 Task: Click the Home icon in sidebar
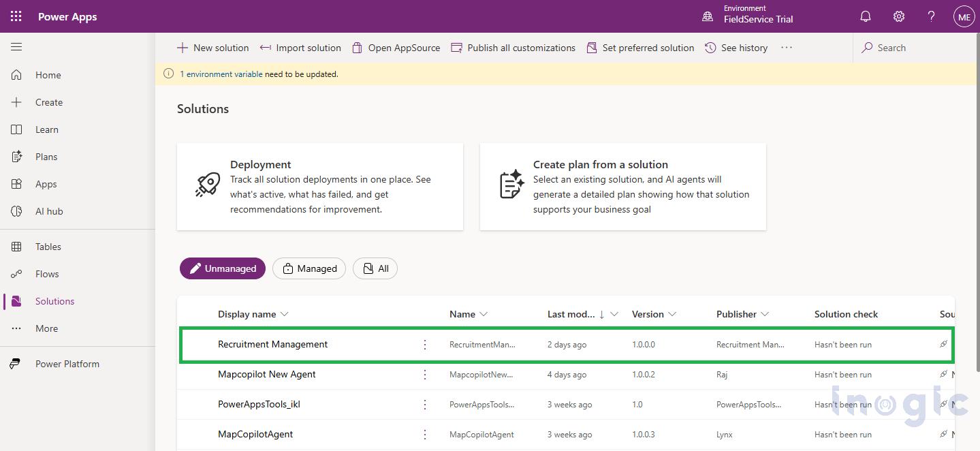pos(16,75)
